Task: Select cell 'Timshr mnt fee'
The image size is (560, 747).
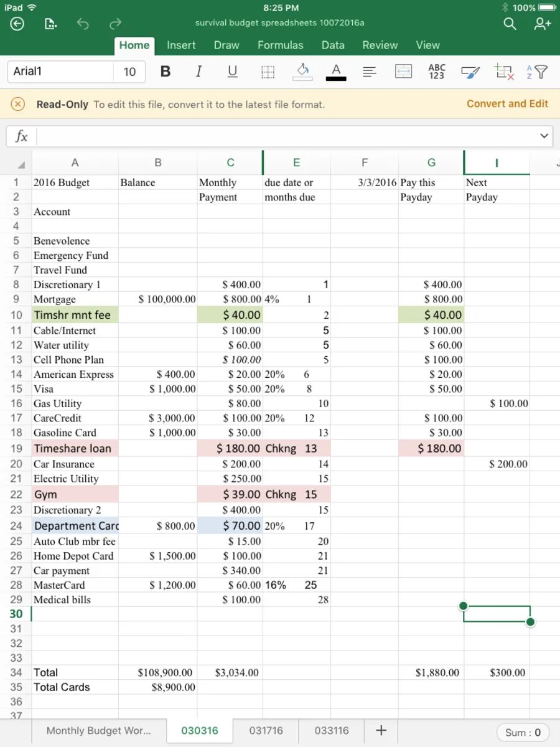Action: click(75, 315)
